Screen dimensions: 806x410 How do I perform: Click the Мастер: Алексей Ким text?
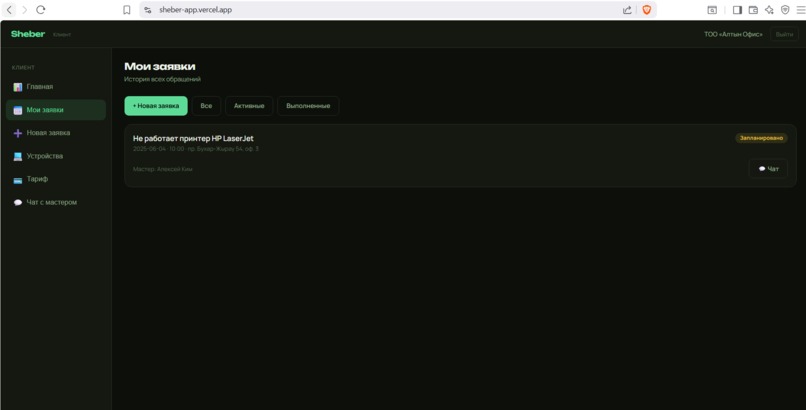[x=162, y=169]
